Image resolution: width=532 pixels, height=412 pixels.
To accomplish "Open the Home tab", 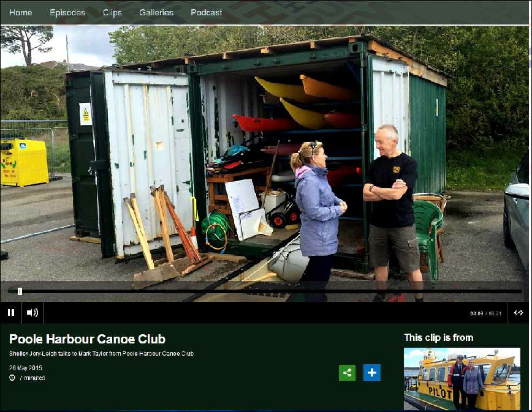I will (21, 12).
